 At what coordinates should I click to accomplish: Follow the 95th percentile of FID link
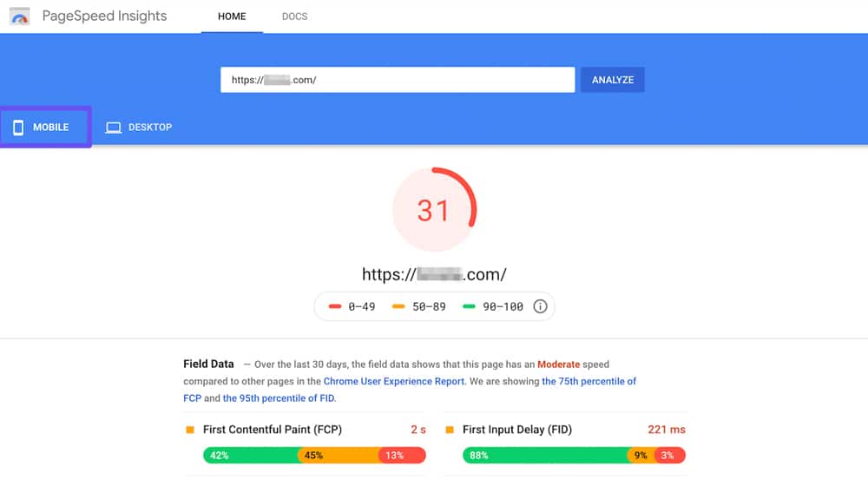click(x=279, y=398)
